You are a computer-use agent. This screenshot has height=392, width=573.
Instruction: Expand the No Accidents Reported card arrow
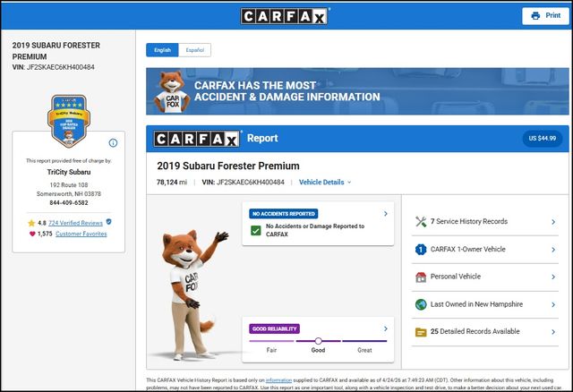coord(385,214)
